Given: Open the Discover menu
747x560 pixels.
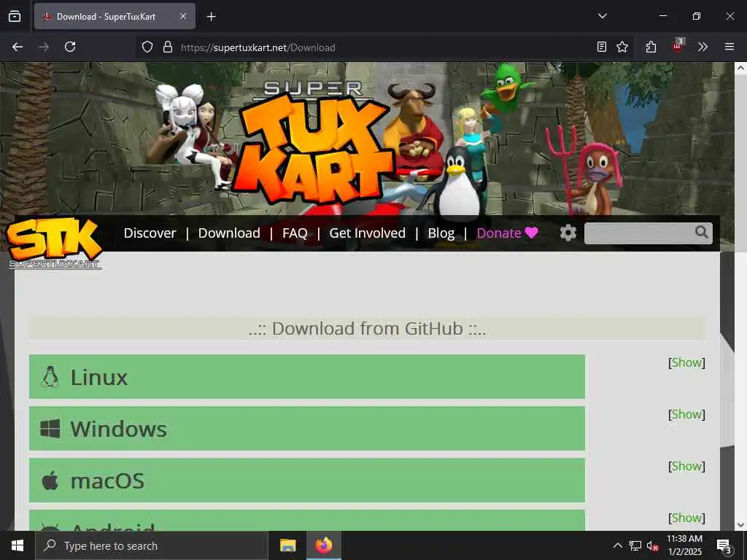Looking at the screenshot, I should tap(150, 233).
